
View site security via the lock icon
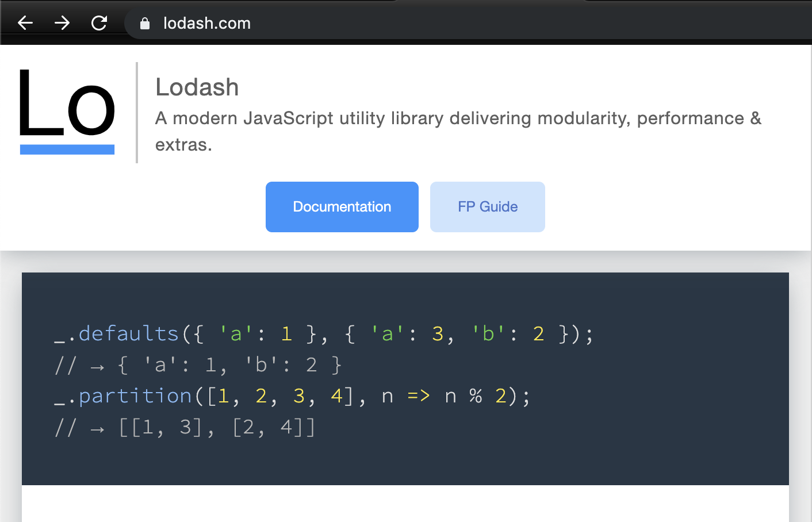coord(145,23)
